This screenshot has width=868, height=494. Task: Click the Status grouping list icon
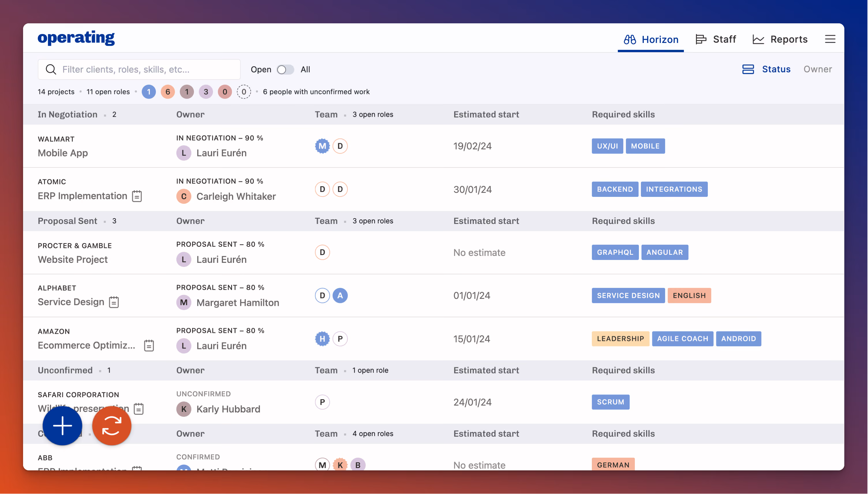(x=748, y=69)
